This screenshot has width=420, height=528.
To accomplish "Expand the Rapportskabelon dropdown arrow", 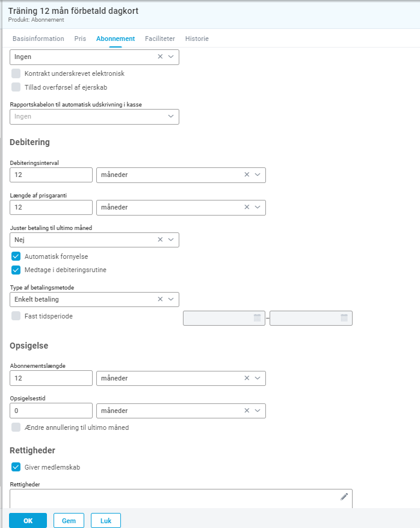I will (171, 116).
